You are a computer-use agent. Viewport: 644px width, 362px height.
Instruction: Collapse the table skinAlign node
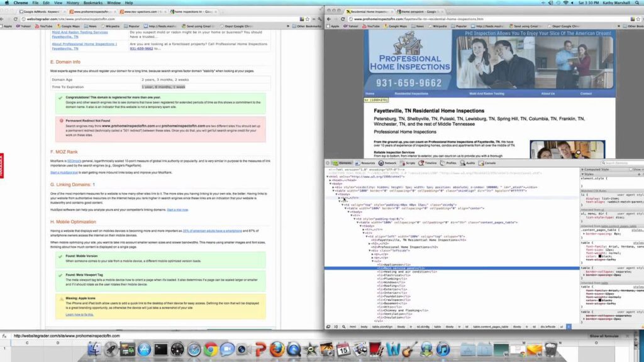(333, 191)
